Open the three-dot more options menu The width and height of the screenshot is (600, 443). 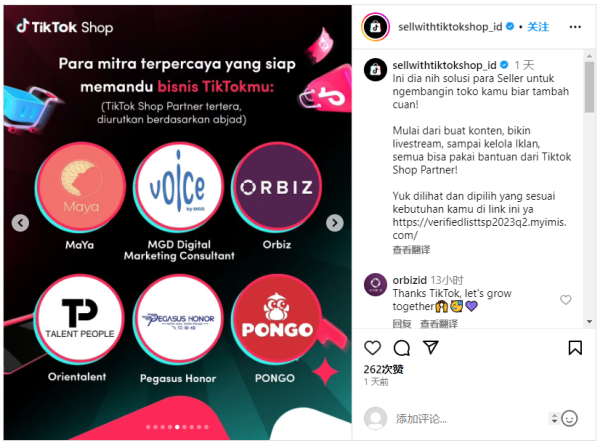click(575, 27)
